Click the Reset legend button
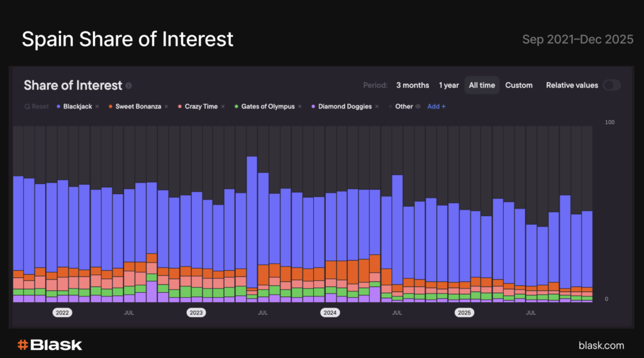The height and width of the screenshot is (358, 644). (x=36, y=107)
